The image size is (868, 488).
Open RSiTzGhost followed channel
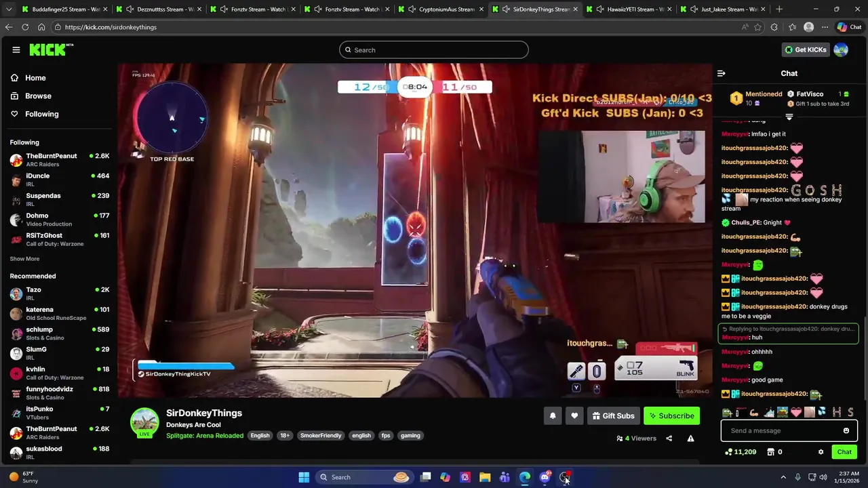click(59, 239)
